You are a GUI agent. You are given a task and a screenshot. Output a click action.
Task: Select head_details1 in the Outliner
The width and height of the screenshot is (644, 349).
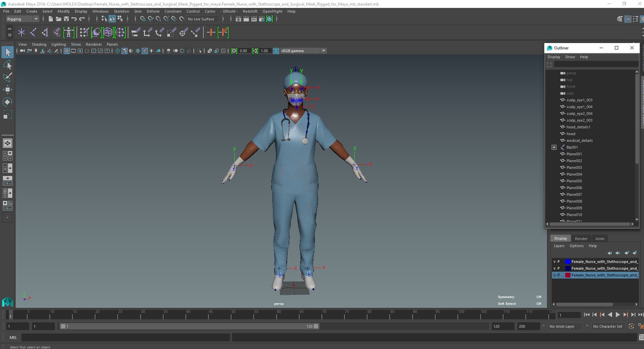[x=578, y=127]
